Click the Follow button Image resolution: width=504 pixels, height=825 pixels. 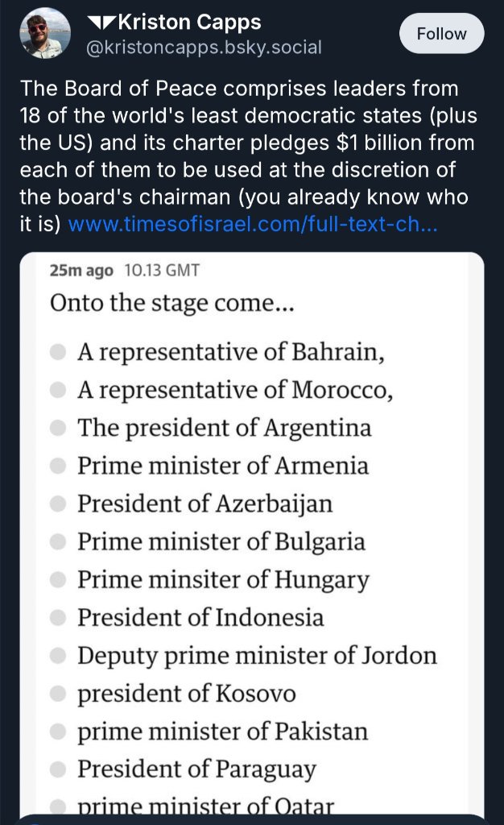click(x=441, y=34)
